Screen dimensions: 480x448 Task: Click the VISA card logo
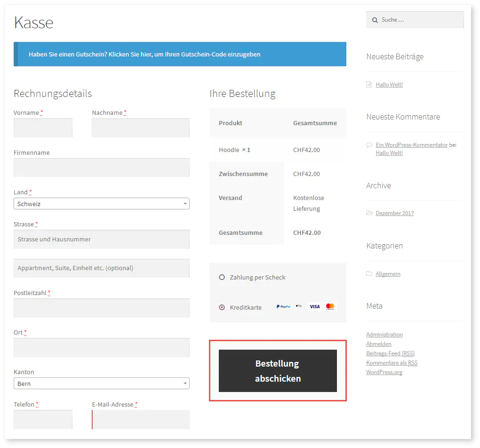(314, 307)
